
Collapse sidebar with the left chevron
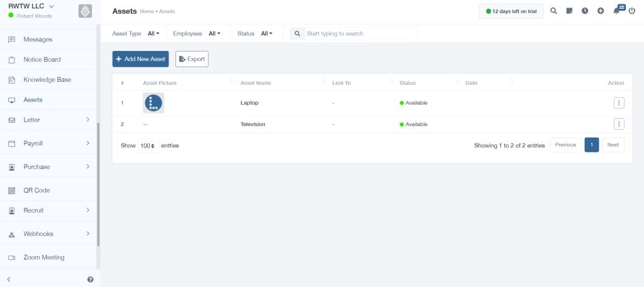click(x=9, y=279)
